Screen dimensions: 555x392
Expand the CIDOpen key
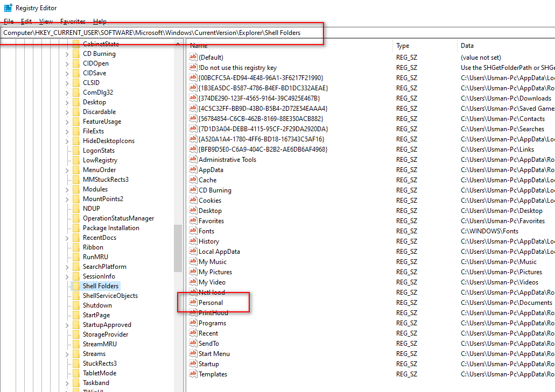pyautogui.click(x=67, y=64)
